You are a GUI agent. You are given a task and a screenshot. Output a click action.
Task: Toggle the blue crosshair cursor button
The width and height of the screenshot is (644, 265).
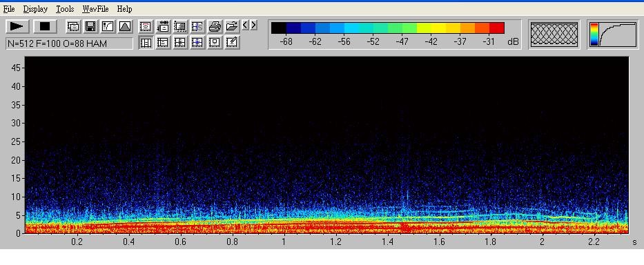(197, 42)
